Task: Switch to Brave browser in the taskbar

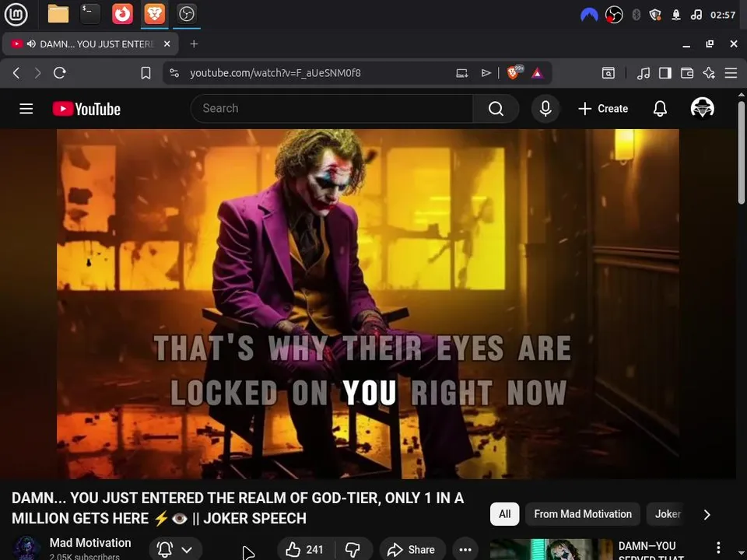Action: pos(154,14)
